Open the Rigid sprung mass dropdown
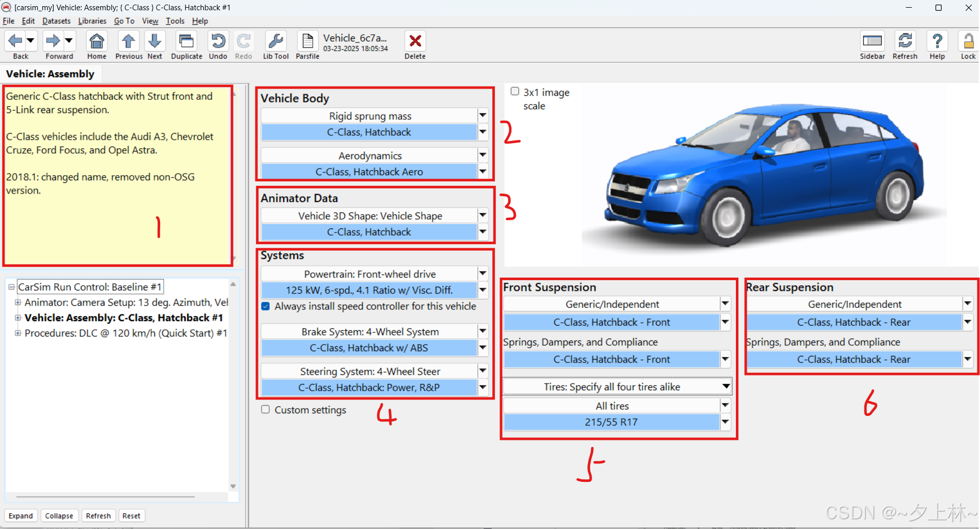980x529 pixels. (x=483, y=116)
